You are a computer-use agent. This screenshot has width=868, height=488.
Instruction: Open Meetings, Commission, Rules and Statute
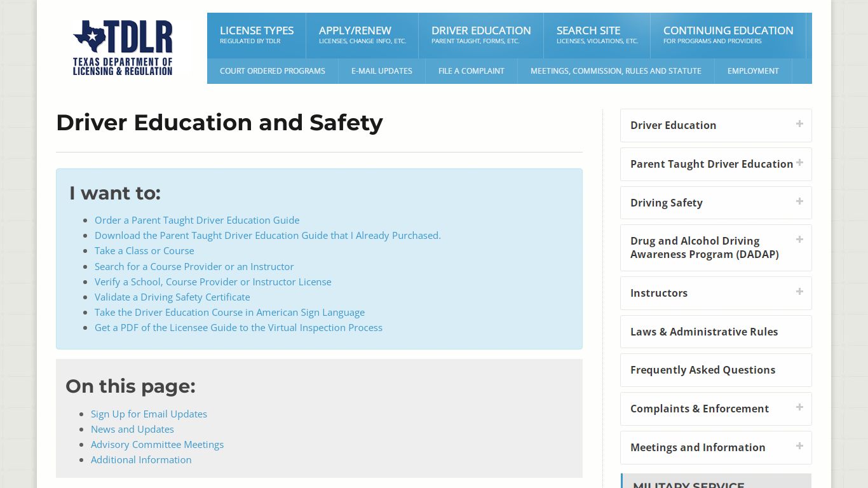pyautogui.click(x=616, y=71)
